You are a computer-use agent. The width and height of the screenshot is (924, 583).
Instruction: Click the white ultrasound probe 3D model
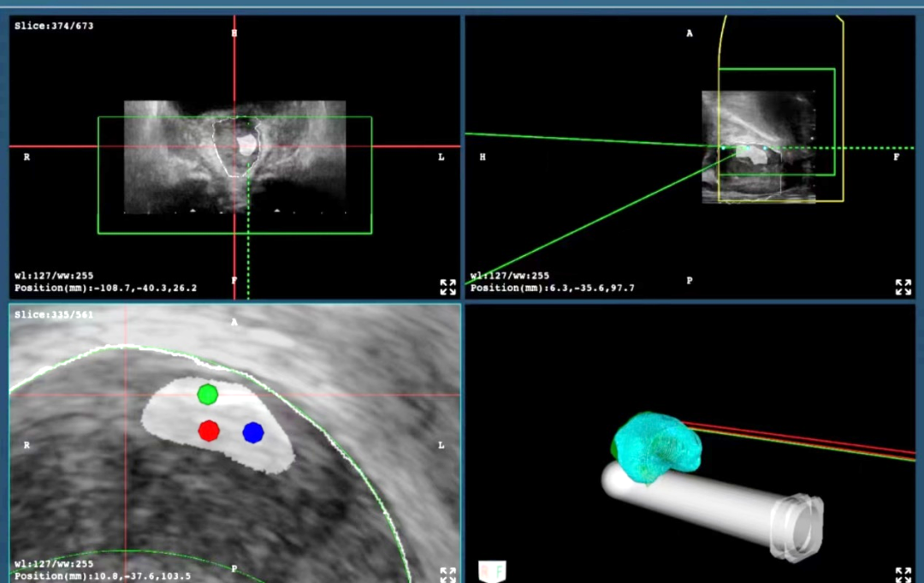(x=713, y=509)
